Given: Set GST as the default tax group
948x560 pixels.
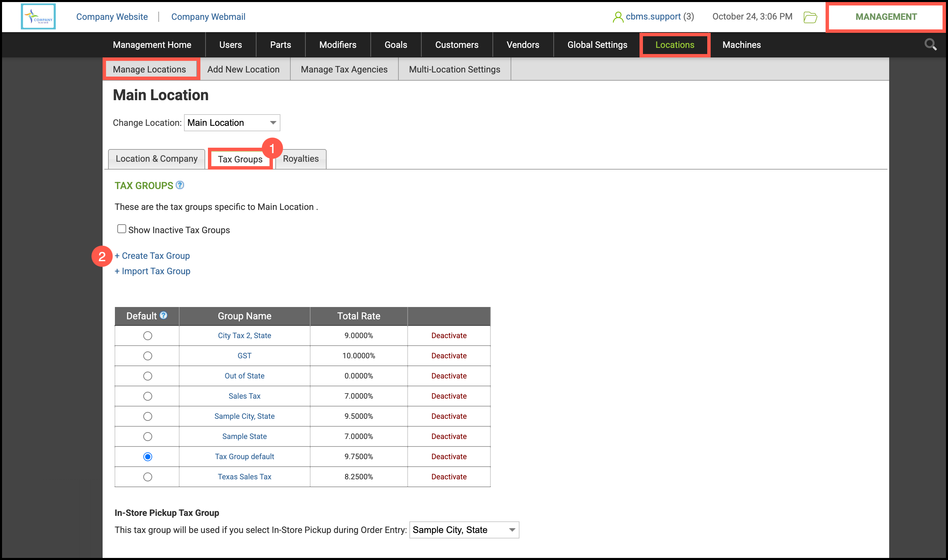Looking at the screenshot, I should point(147,356).
